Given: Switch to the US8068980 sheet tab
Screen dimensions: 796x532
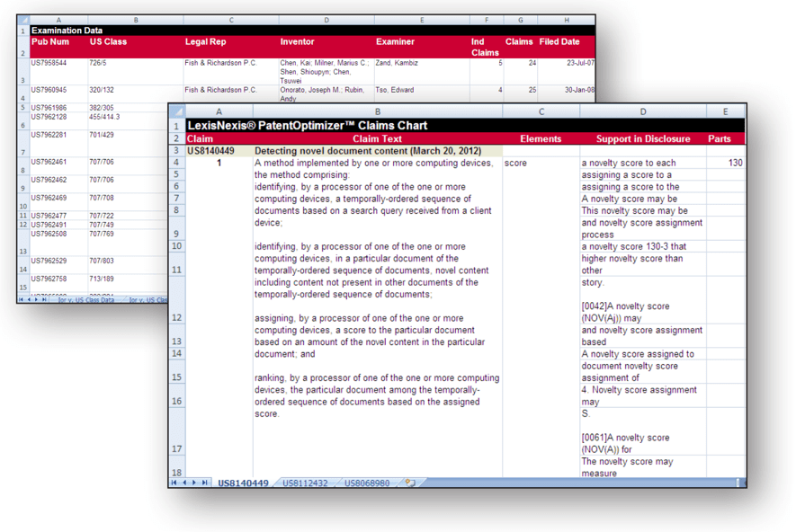Looking at the screenshot, I should [367, 483].
